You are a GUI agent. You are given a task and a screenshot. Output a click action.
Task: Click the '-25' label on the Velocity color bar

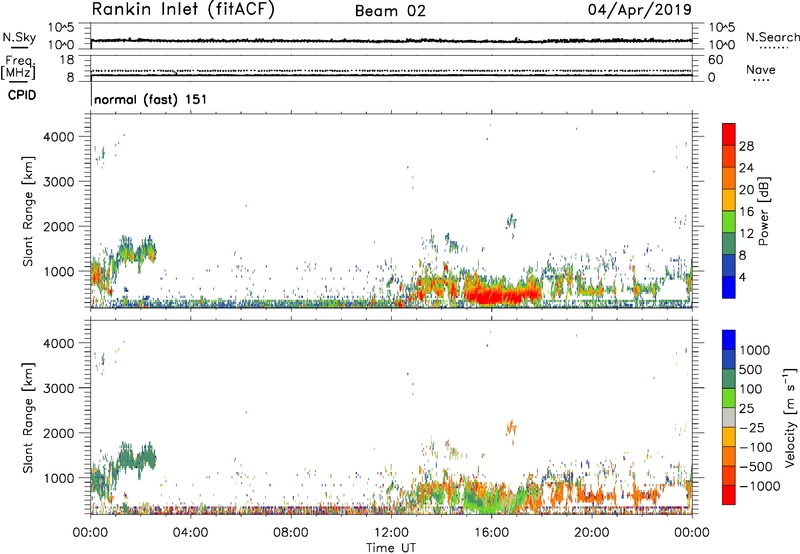pyautogui.click(x=752, y=428)
